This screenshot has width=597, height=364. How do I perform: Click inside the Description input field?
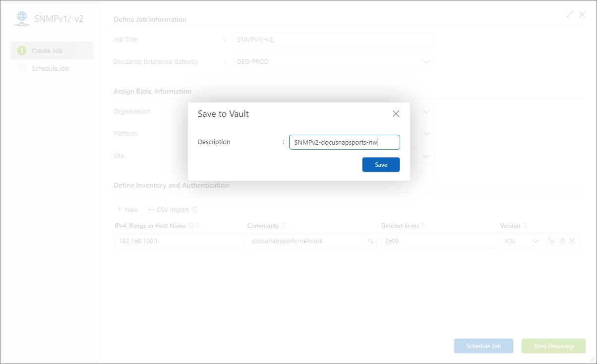click(344, 142)
